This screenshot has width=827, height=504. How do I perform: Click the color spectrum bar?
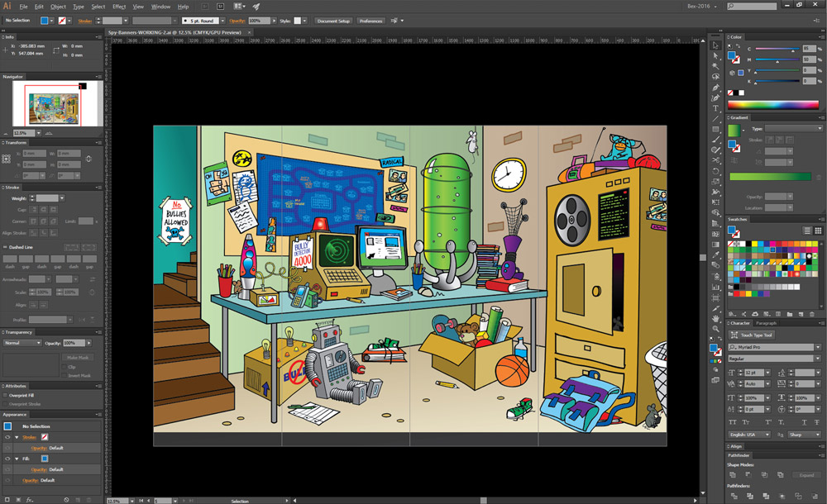point(775,105)
